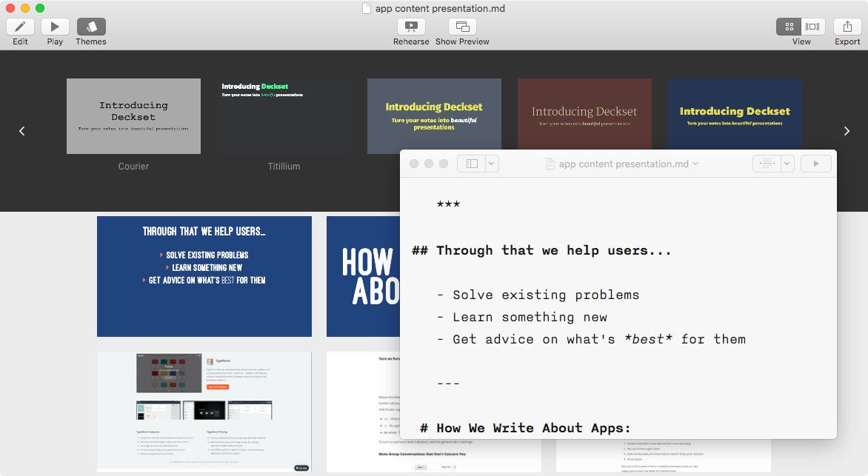868x476 pixels.
Task: Expand the sidebar options dropdown arrow
Action: (492, 164)
